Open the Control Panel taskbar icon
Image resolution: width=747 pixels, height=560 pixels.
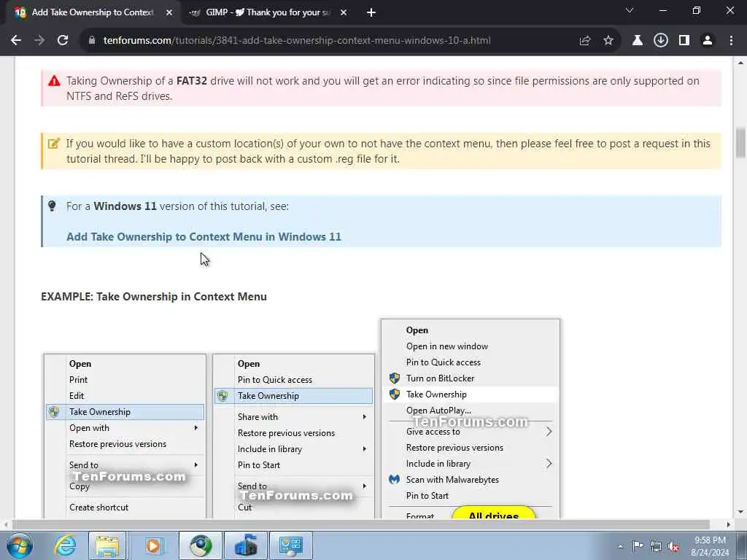click(x=291, y=545)
